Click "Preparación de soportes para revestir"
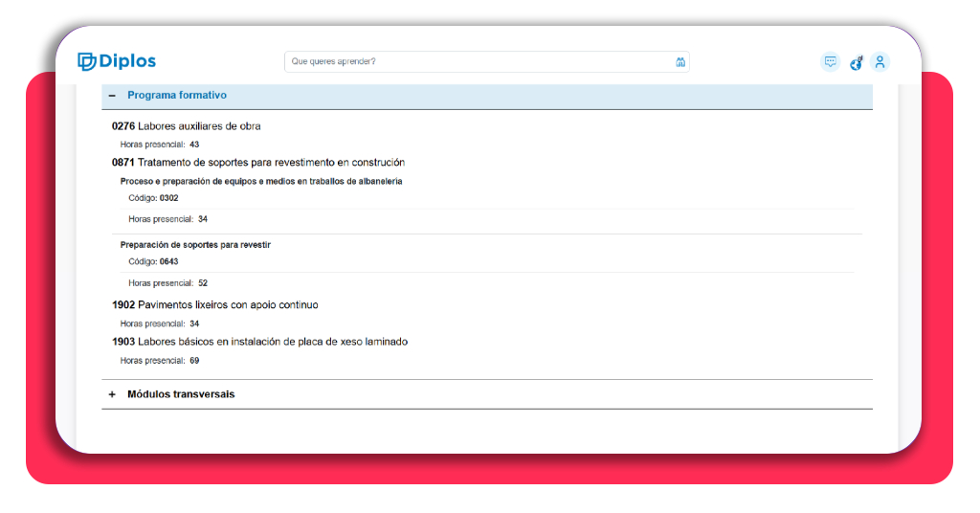Viewport: 980px width, 513px height. click(x=195, y=245)
